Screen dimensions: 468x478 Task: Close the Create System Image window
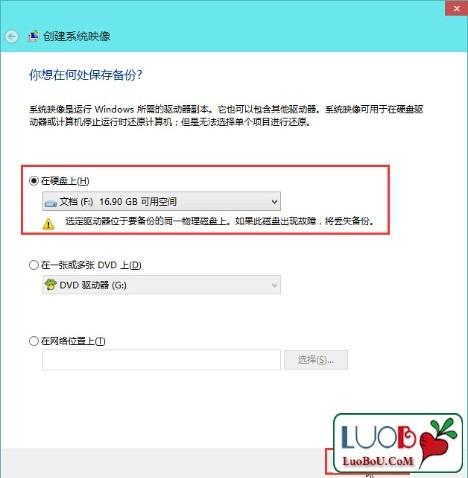point(457,8)
